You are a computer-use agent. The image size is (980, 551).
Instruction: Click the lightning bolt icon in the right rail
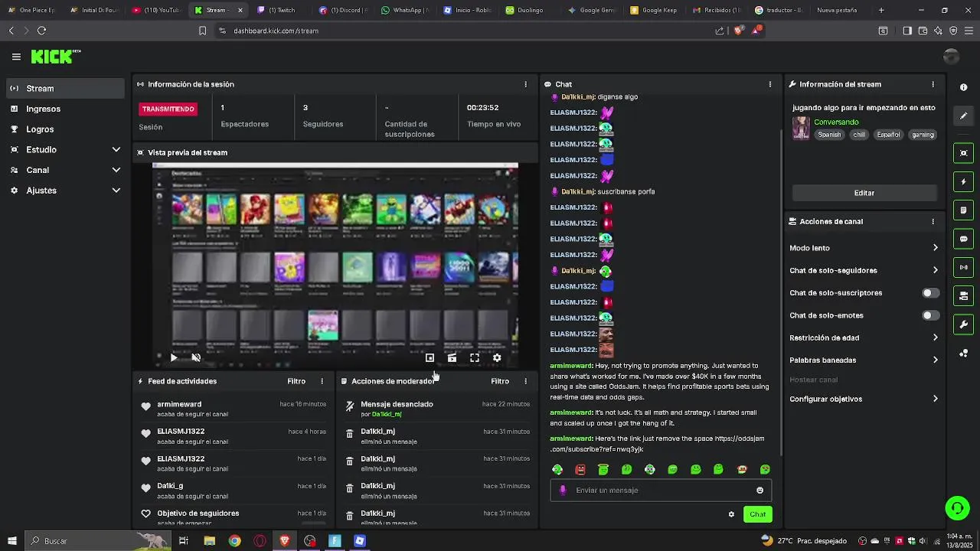(963, 182)
